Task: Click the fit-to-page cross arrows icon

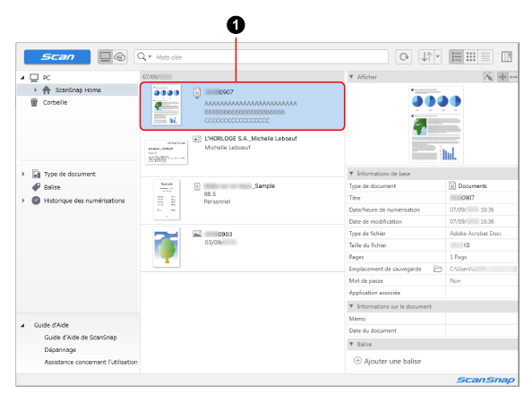Action: click(x=502, y=77)
